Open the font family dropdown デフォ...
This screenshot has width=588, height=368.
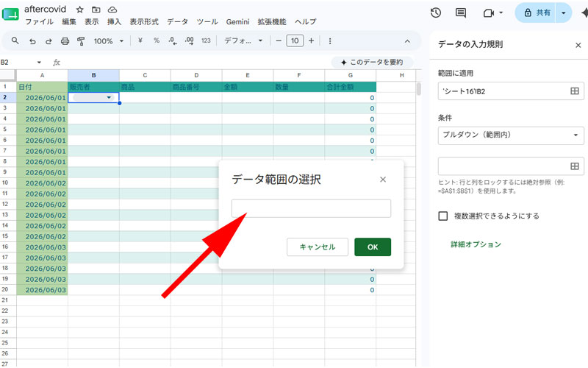click(x=243, y=41)
